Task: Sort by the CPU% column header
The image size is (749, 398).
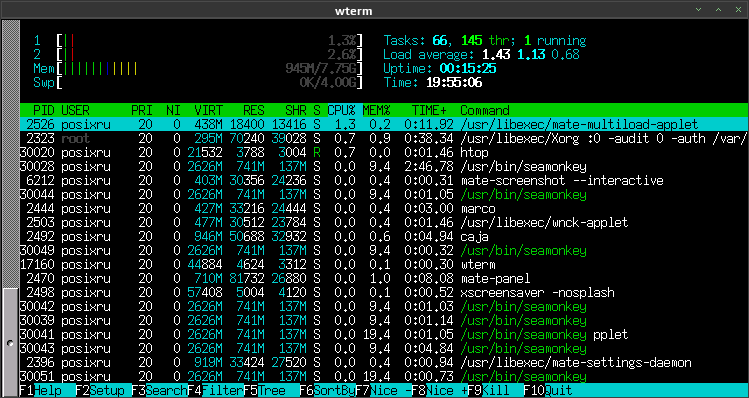Action: [x=341, y=110]
